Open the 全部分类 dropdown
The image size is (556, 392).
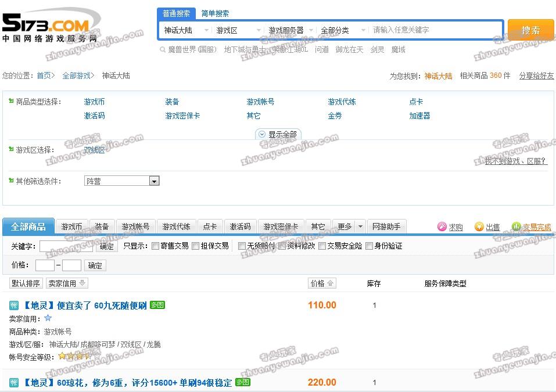pos(343,30)
